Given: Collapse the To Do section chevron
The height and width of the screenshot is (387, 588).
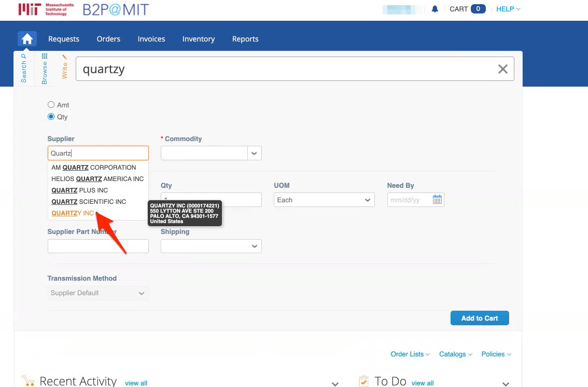Looking at the screenshot, I should tap(506, 383).
